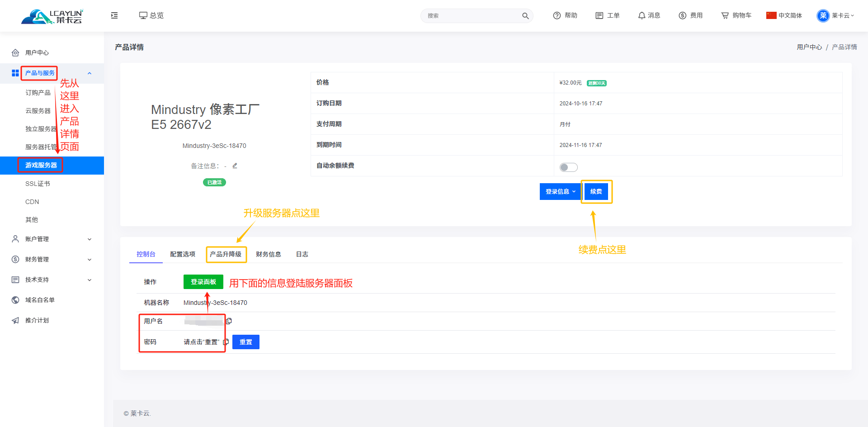This screenshot has height=427, width=868.
Task: Expand the 账户管理 menu
Action: point(52,239)
